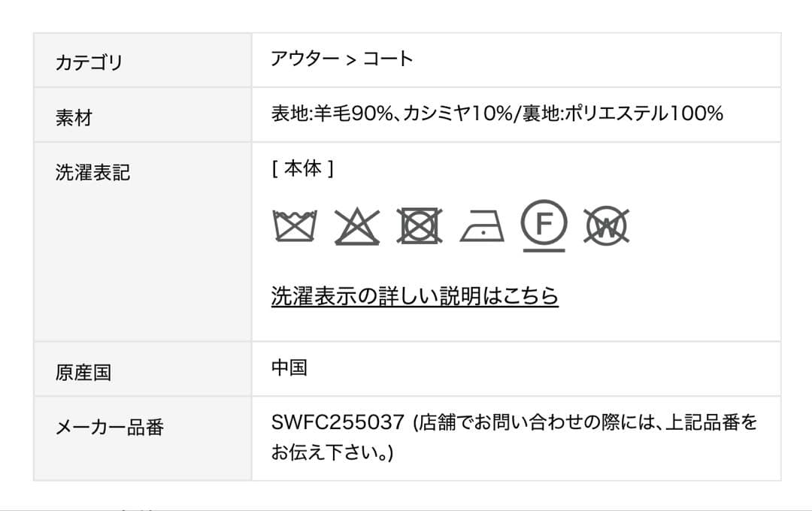
Task: Click the crossed-out square tumble-dry symbol
Action: tap(421, 225)
